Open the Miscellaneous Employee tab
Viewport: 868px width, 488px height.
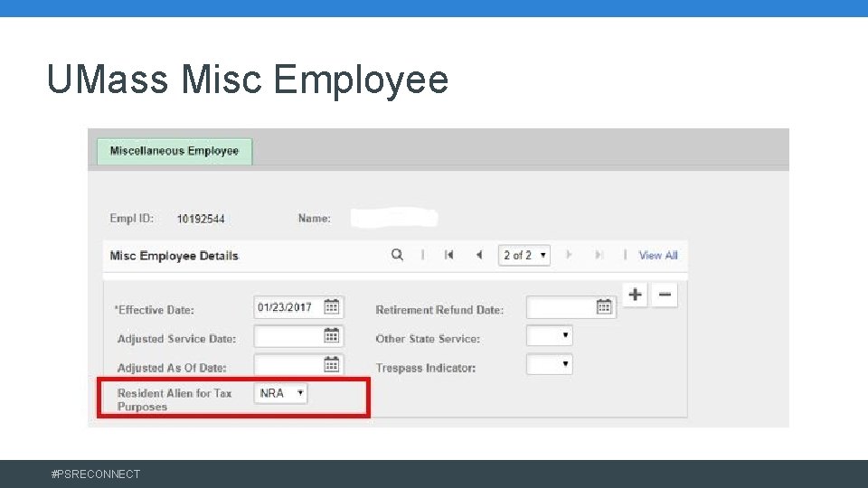(x=175, y=151)
